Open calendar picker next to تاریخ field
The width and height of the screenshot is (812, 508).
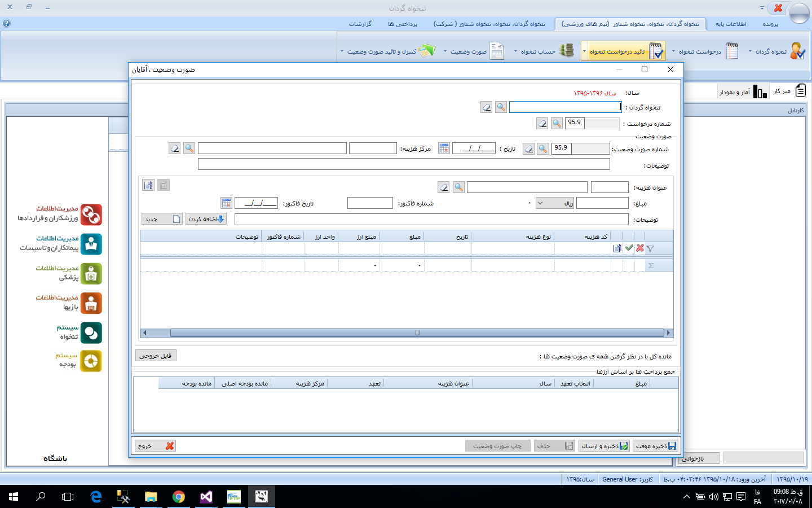pyautogui.click(x=444, y=148)
